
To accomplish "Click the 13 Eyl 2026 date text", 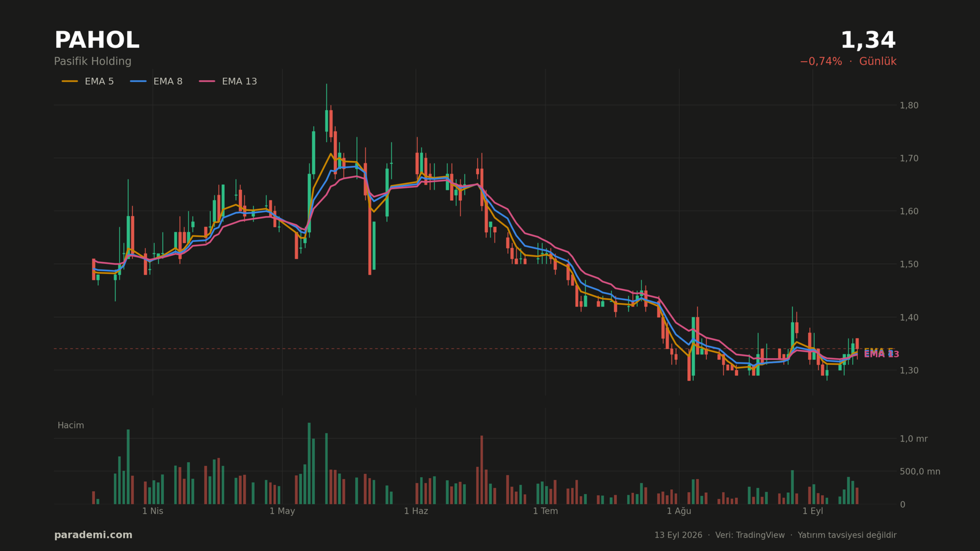I will tap(678, 535).
